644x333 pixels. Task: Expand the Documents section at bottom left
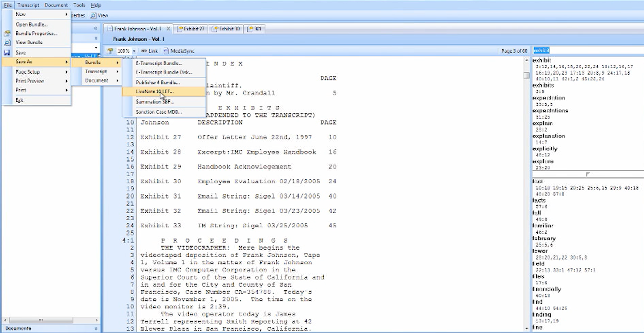tap(96, 328)
